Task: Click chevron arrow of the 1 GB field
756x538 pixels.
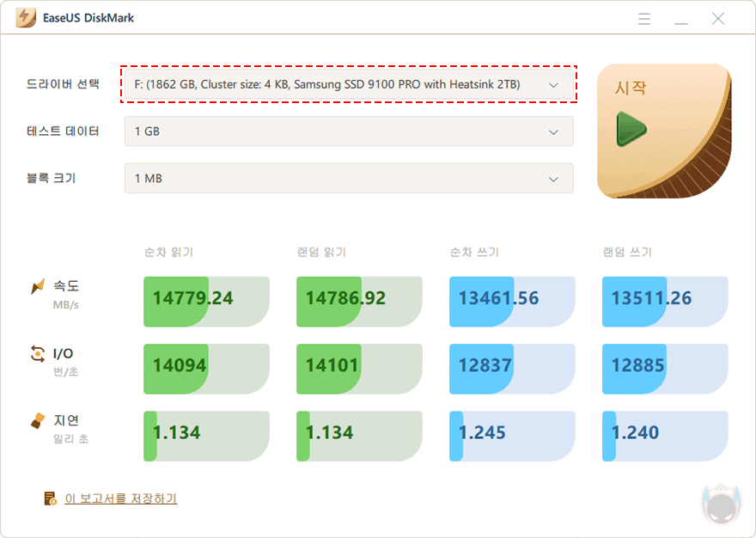Action: 553,131
